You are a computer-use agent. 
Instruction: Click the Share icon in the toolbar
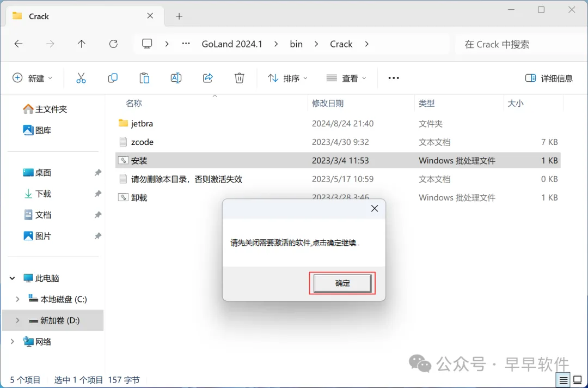click(x=208, y=78)
